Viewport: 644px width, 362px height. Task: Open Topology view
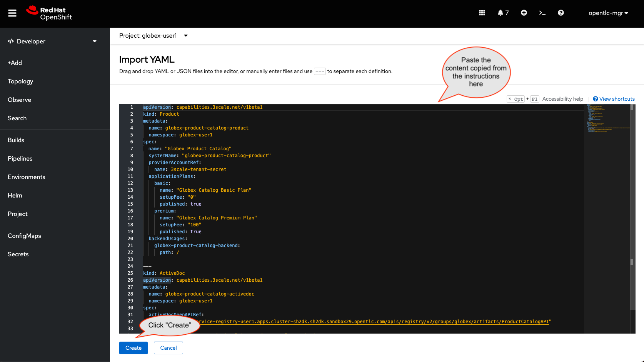click(20, 81)
